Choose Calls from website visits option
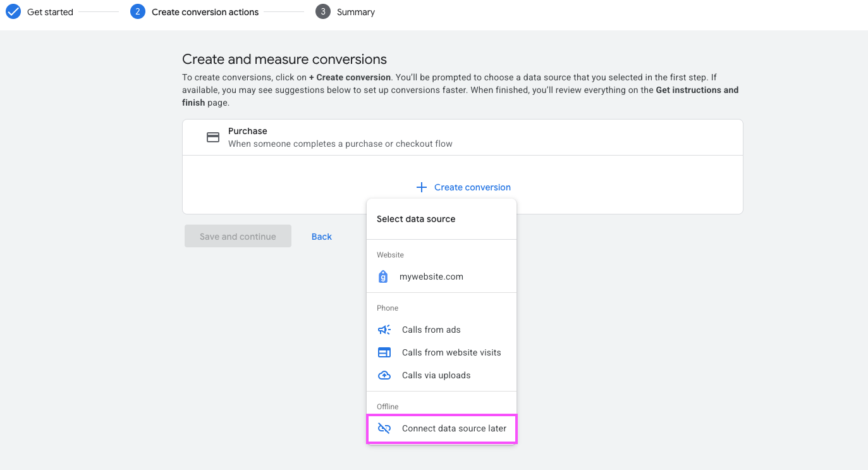 pos(451,352)
